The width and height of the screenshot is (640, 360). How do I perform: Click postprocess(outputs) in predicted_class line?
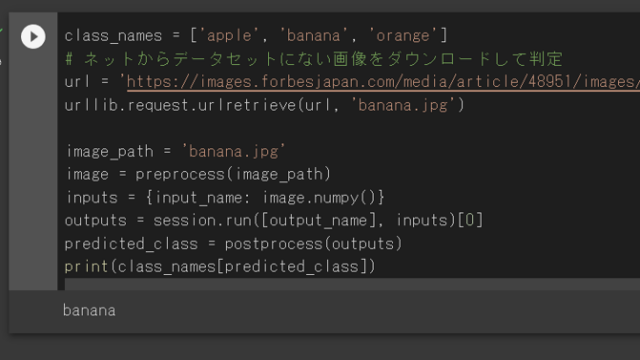point(313,244)
